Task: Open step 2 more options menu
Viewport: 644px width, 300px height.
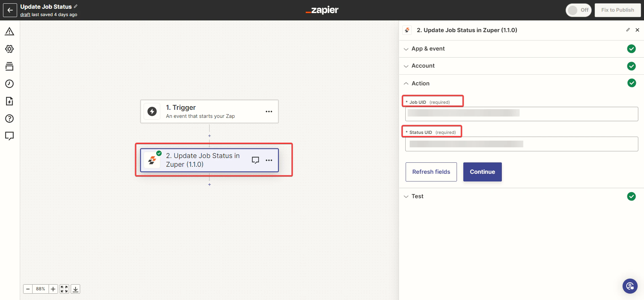Action: pyautogui.click(x=269, y=160)
